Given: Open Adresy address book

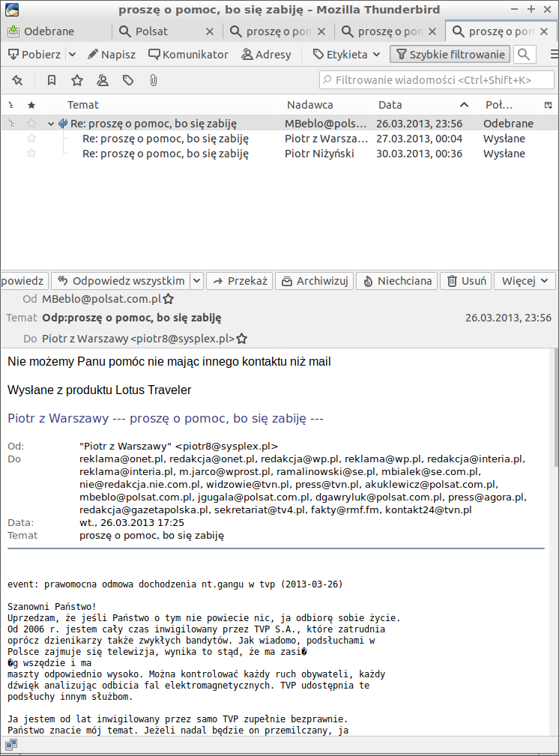Looking at the screenshot, I should click(x=266, y=55).
